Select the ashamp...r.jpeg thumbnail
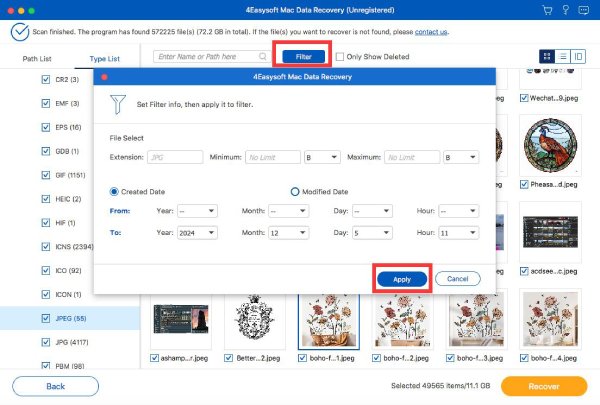 [181, 321]
